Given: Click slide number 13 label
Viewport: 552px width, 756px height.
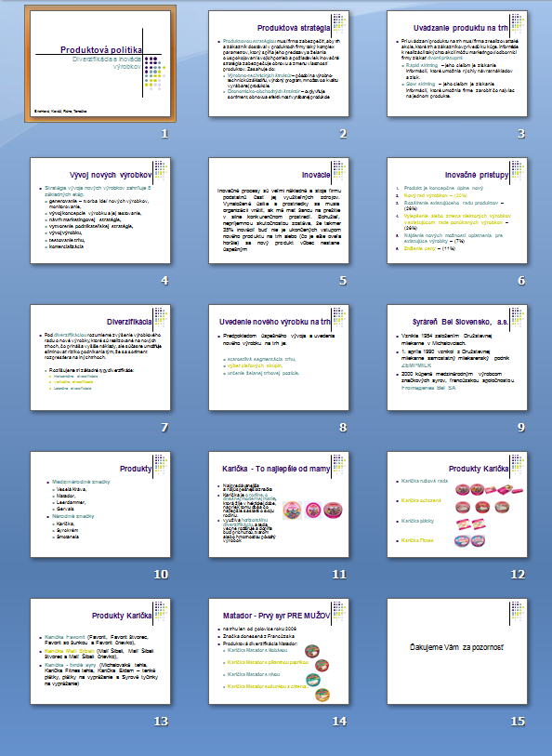Looking at the screenshot, I should pos(161,722).
